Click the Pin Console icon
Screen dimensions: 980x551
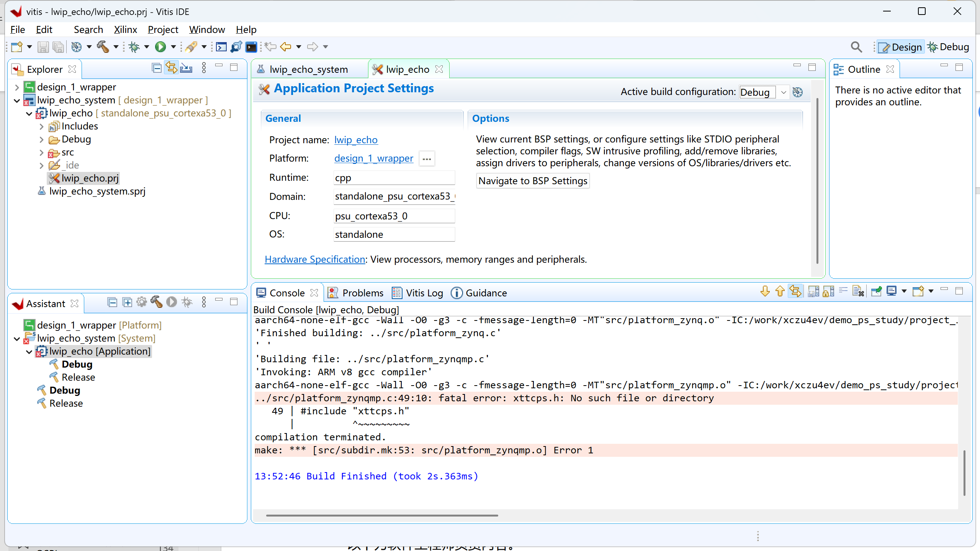pos(876,292)
